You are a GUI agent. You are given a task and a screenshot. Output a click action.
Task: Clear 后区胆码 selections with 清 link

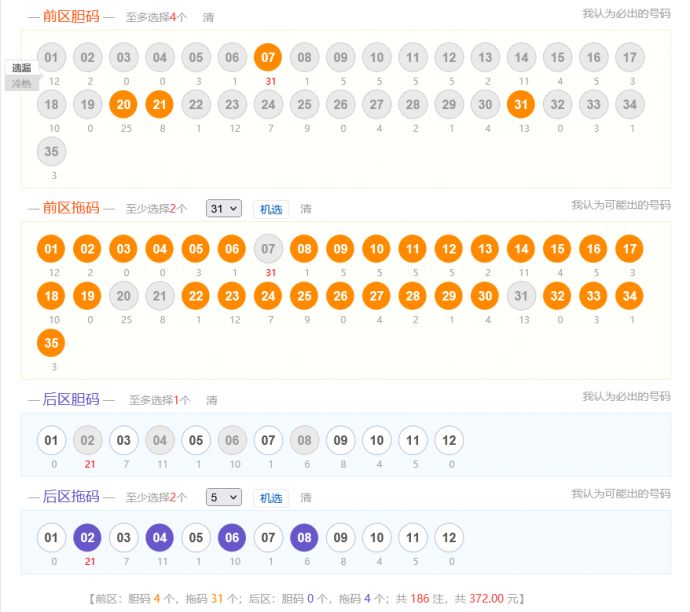pos(212,400)
